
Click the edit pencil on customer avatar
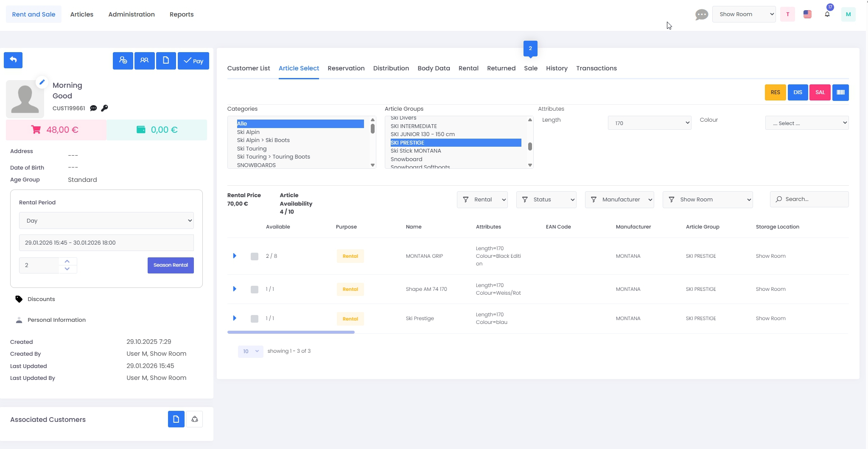pos(42,82)
